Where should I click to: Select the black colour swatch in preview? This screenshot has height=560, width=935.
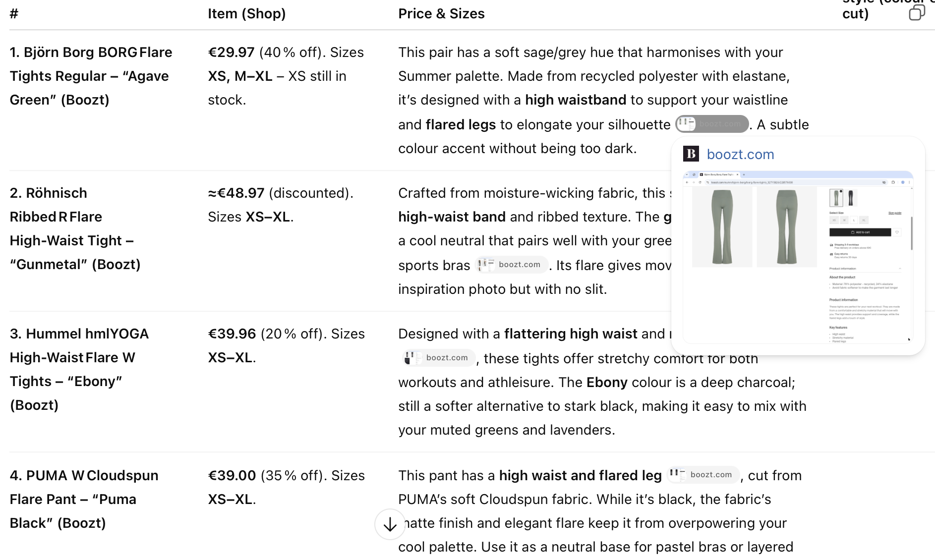[851, 198]
